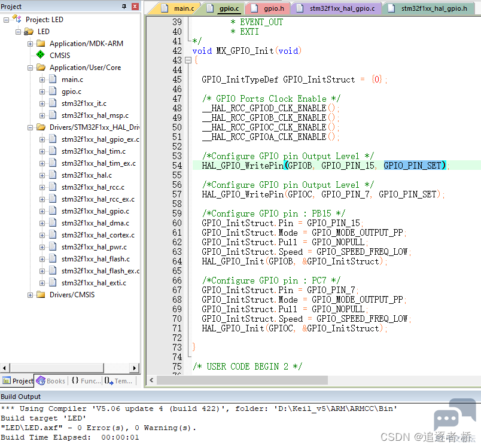Click file icon next to main.c in tree
The image size is (481, 448).
click(53, 79)
